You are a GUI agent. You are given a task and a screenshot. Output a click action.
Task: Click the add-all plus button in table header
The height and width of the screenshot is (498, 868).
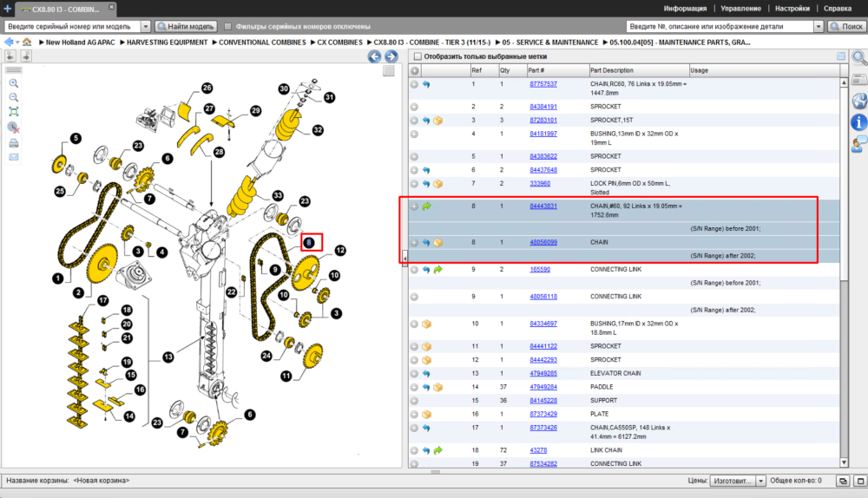coord(414,71)
